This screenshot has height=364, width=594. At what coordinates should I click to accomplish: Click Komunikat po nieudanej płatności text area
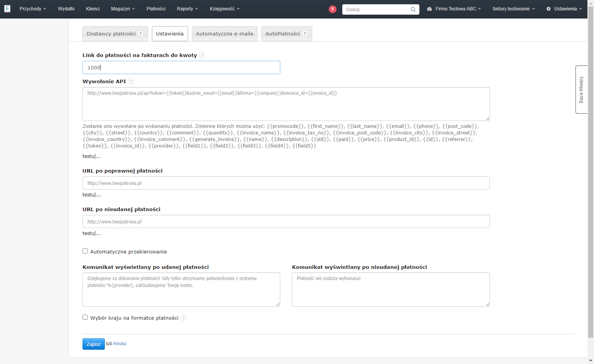[391, 290]
